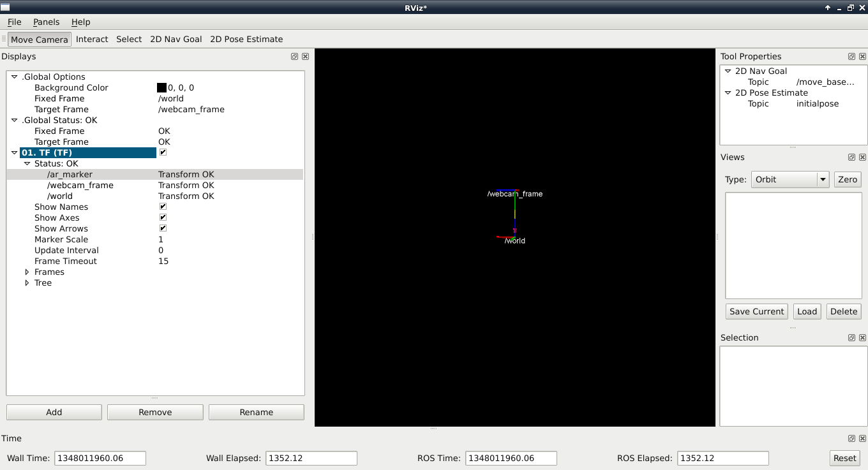Uncheck the Show Arrows option

click(x=163, y=229)
